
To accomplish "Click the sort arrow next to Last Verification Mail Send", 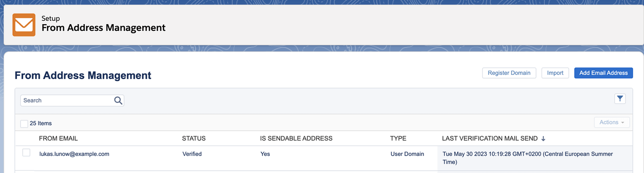I will pyautogui.click(x=543, y=138).
